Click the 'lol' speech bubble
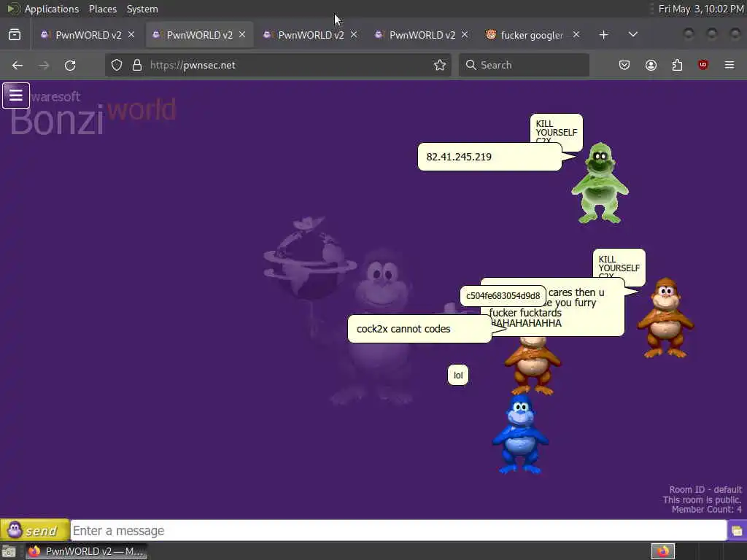This screenshot has width=747, height=560. [458, 376]
